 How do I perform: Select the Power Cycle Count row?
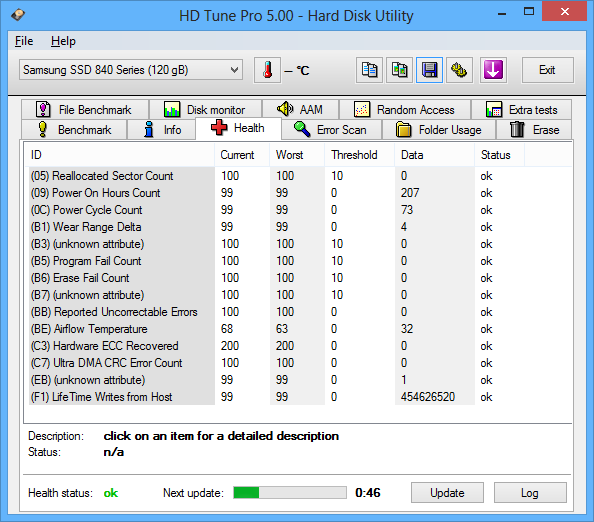(276, 210)
